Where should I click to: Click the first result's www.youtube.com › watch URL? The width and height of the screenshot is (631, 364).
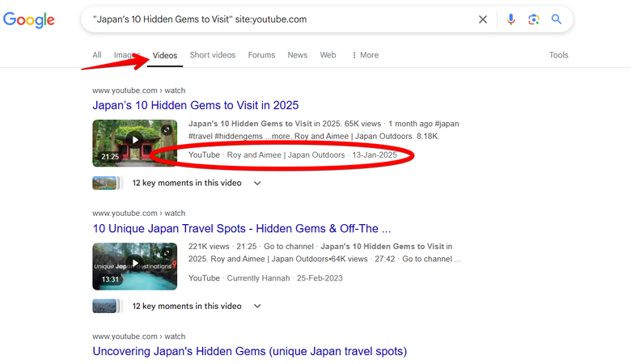[x=139, y=91]
